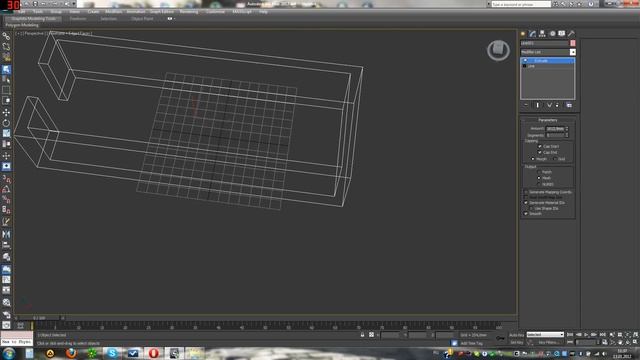Open the Display panel tab icon
The image size is (640, 360).
562,33
